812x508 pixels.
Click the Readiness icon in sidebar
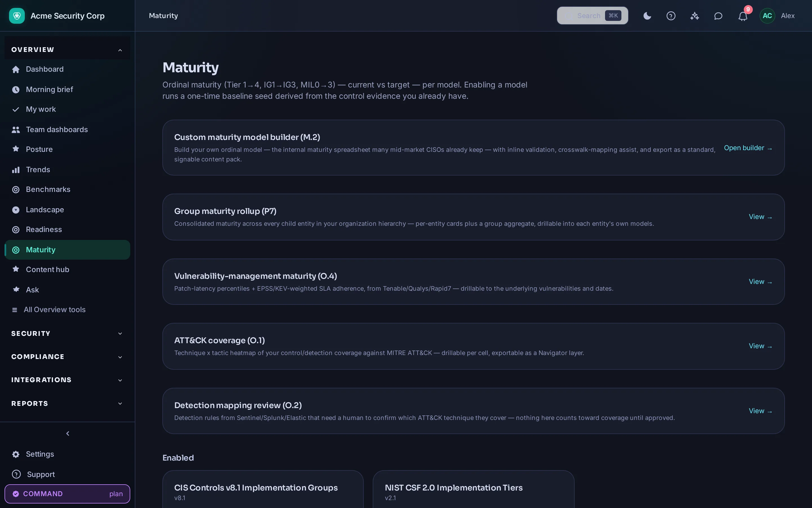16,229
